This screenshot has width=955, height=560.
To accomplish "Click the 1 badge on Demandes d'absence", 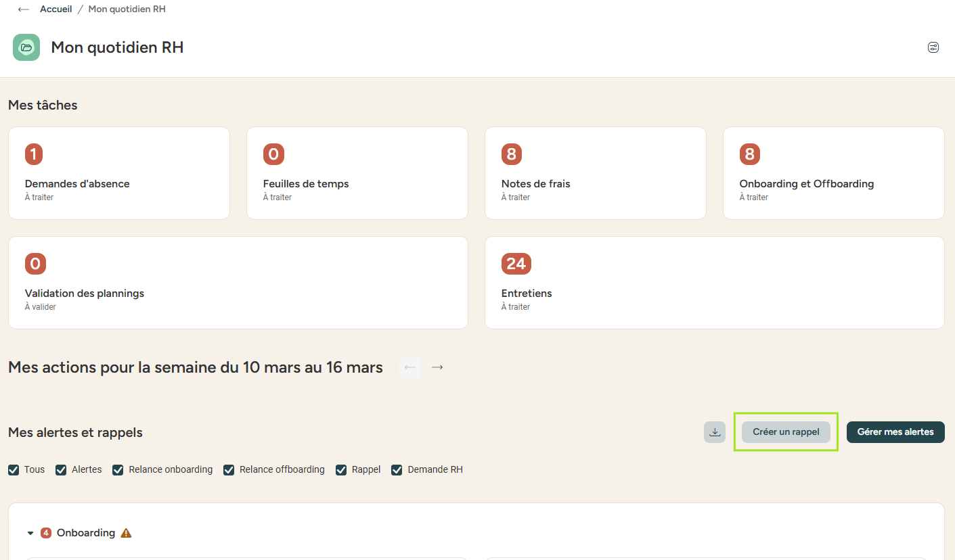I will coord(34,154).
